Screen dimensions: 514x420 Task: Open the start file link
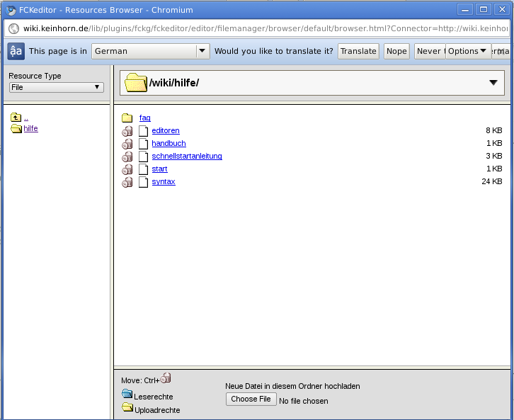[159, 169]
